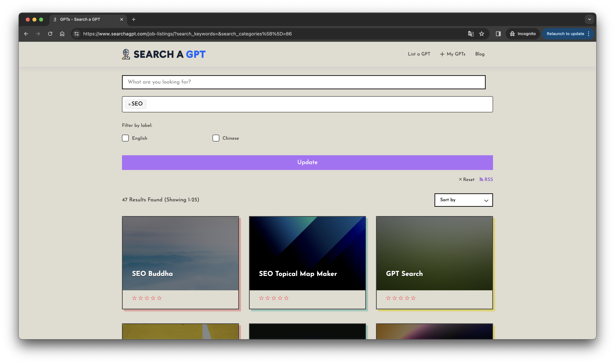Tick the English label checkbox
Image resolution: width=615 pixels, height=364 pixels.
125,138
